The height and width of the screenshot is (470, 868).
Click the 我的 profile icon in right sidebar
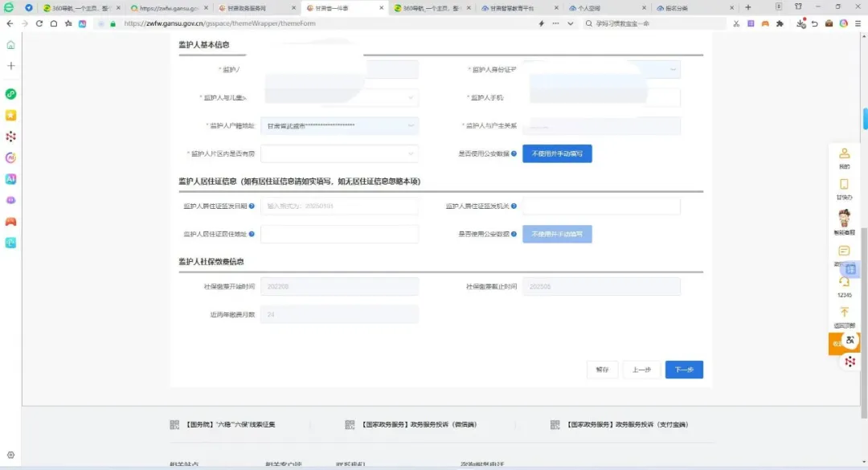pyautogui.click(x=844, y=153)
